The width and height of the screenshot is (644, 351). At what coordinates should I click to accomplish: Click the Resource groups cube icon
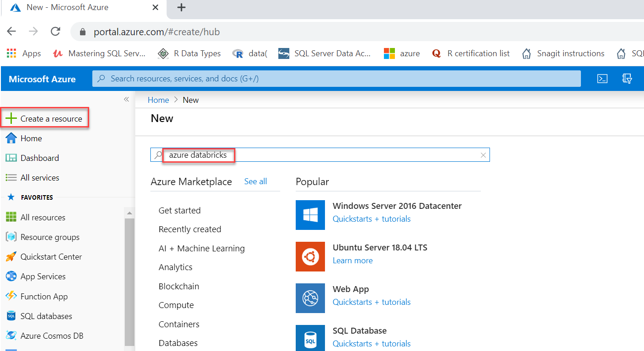(11, 237)
